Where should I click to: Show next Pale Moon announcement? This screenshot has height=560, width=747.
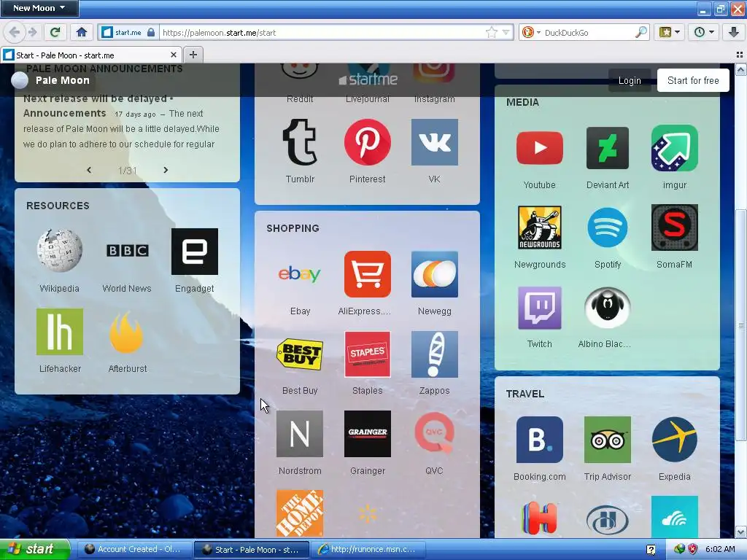pos(166,170)
